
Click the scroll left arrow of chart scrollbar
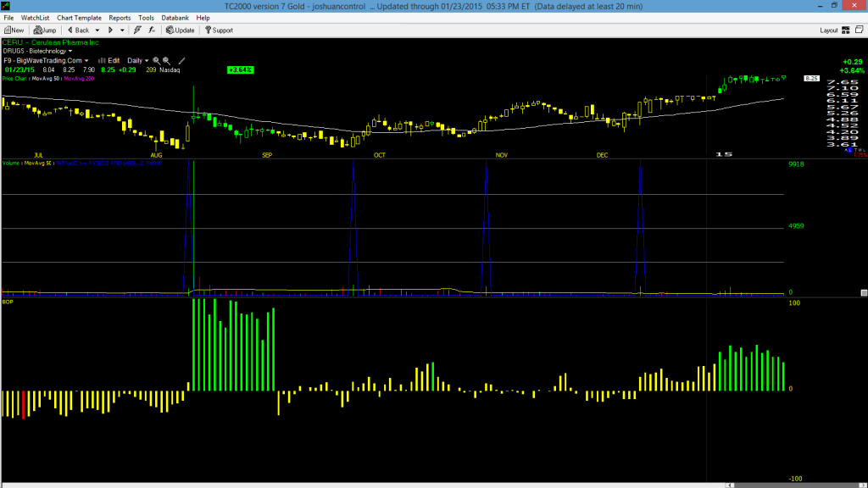(x=730, y=485)
